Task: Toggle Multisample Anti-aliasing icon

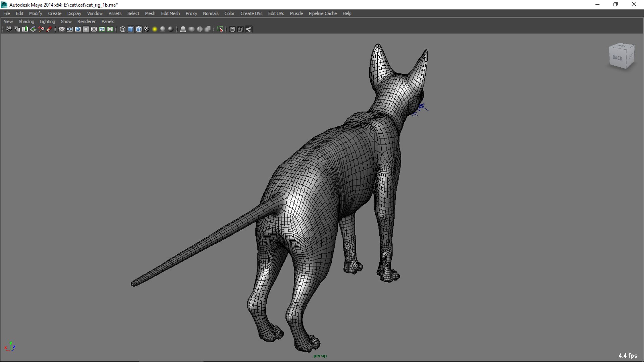Action: (x=200, y=29)
